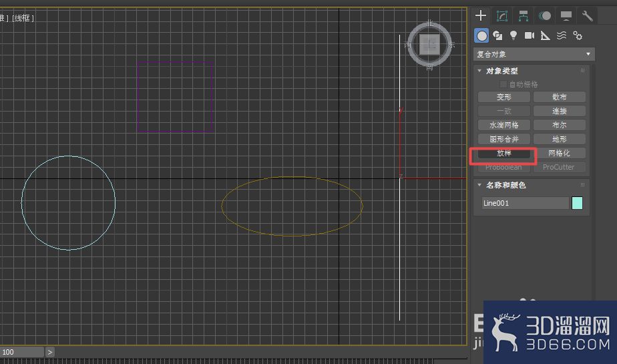
Task: Open the cyan object color swatch
Action: coord(577,203)
